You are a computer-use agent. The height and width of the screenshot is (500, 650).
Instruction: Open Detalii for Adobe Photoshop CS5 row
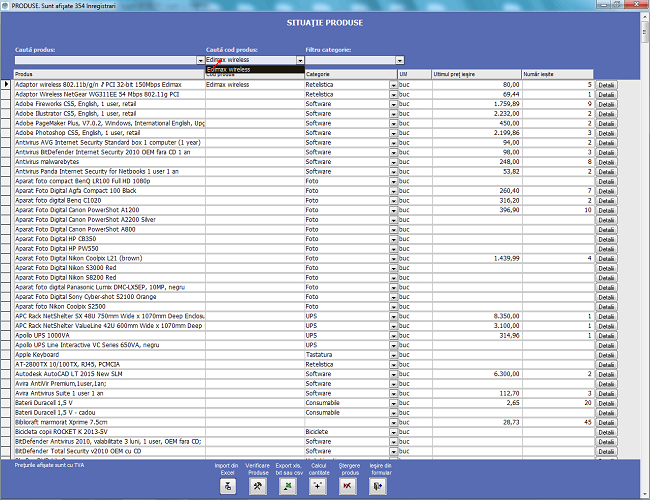[x=606, y=133]
